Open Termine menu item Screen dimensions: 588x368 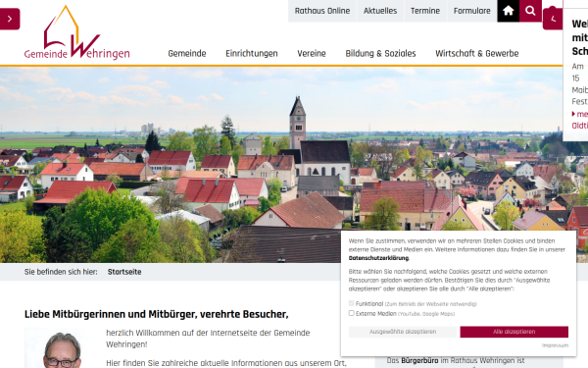425,11
